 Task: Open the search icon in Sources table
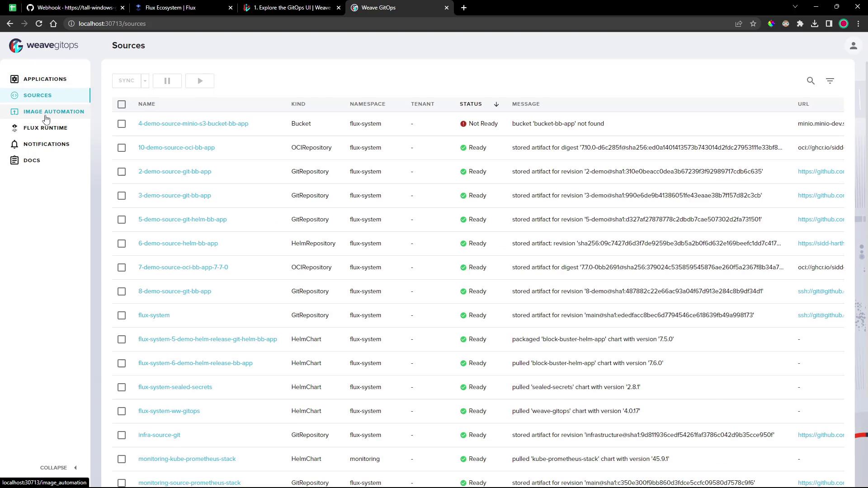tap(811, 81)
